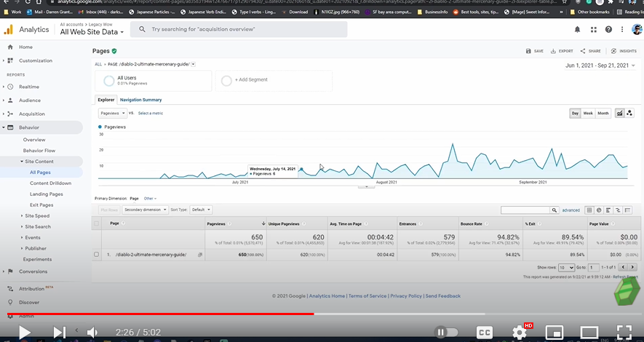
Task: Click the Insights icon button
Action: click(x=613, y=51)
